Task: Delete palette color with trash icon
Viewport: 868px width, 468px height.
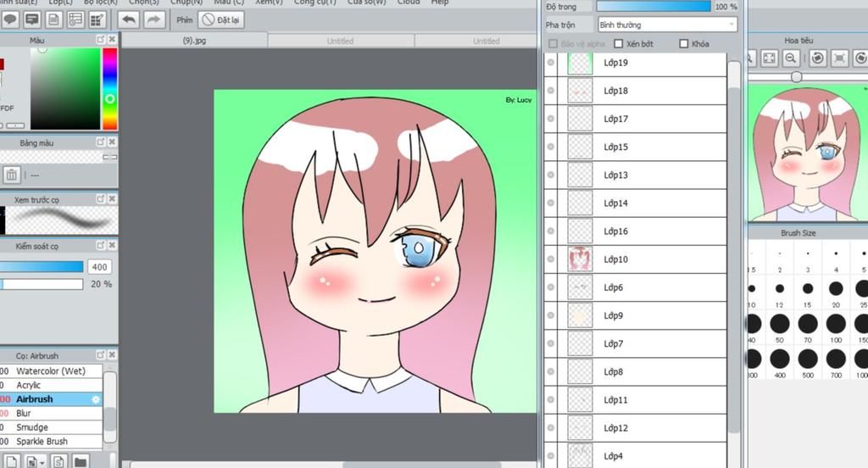Action: (11, 175)
